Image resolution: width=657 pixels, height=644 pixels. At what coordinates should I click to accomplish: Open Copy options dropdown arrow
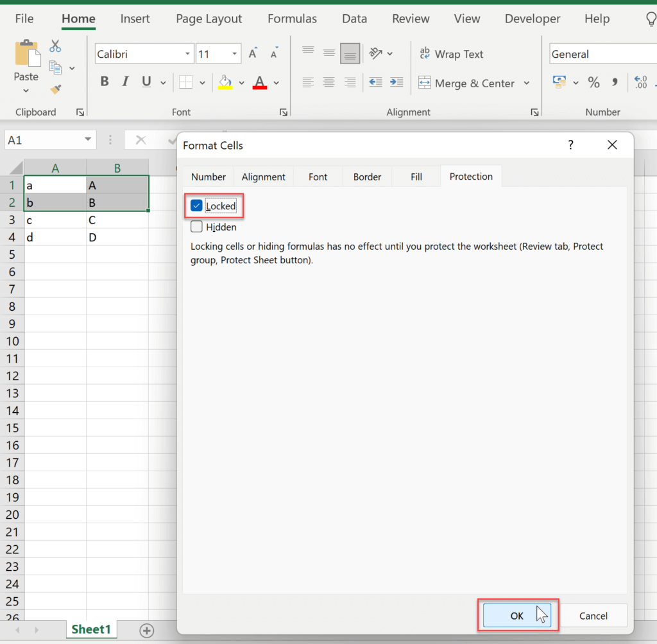click(72, 68)
